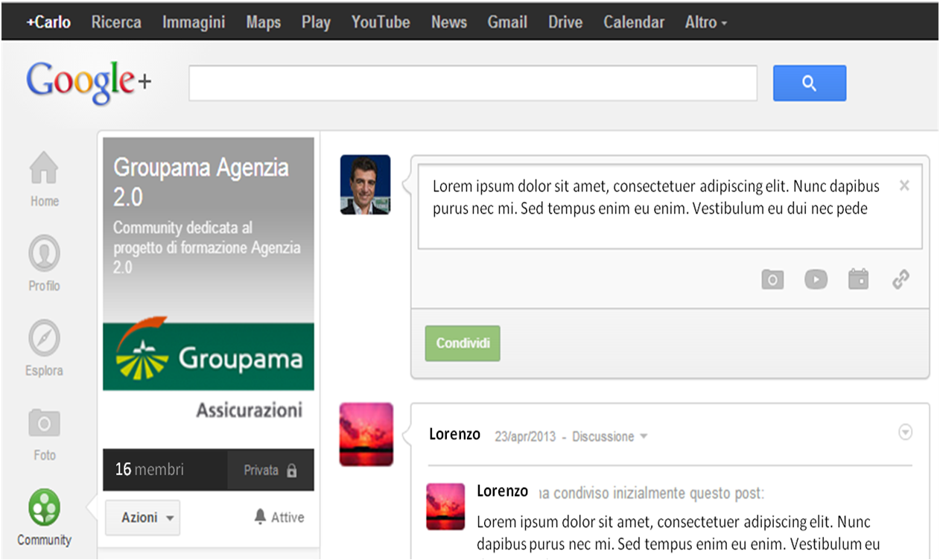The image size is (940, 560).
Task: Attach a link to the post
Action: (x=901, y=280)
